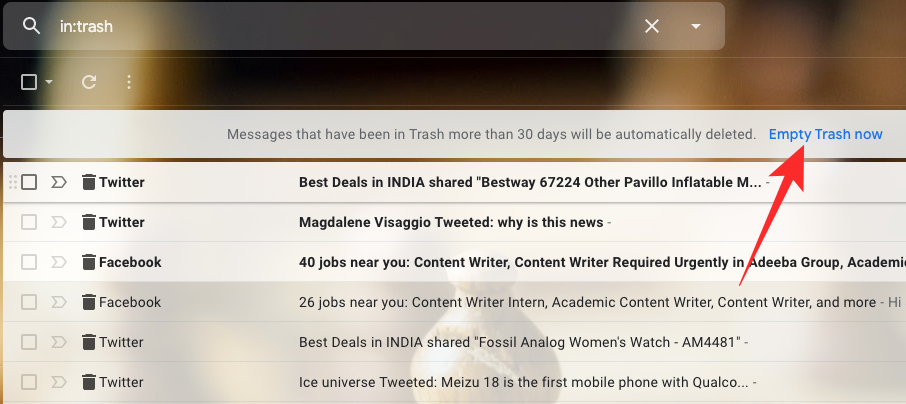Viewport: 906px width, 404px height.
Task: Toggle importance marker on Magdalene Visaggio email
Action: (x=58, y=222)
